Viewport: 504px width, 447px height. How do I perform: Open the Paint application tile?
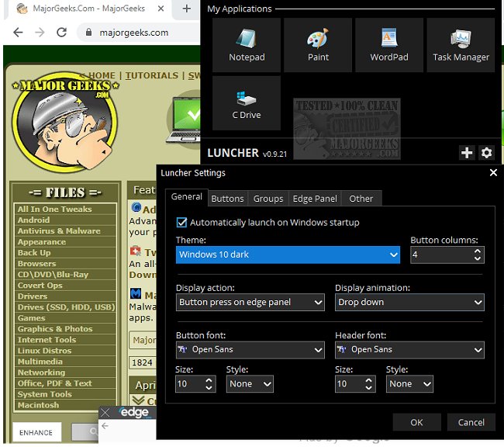coord(318,45)
